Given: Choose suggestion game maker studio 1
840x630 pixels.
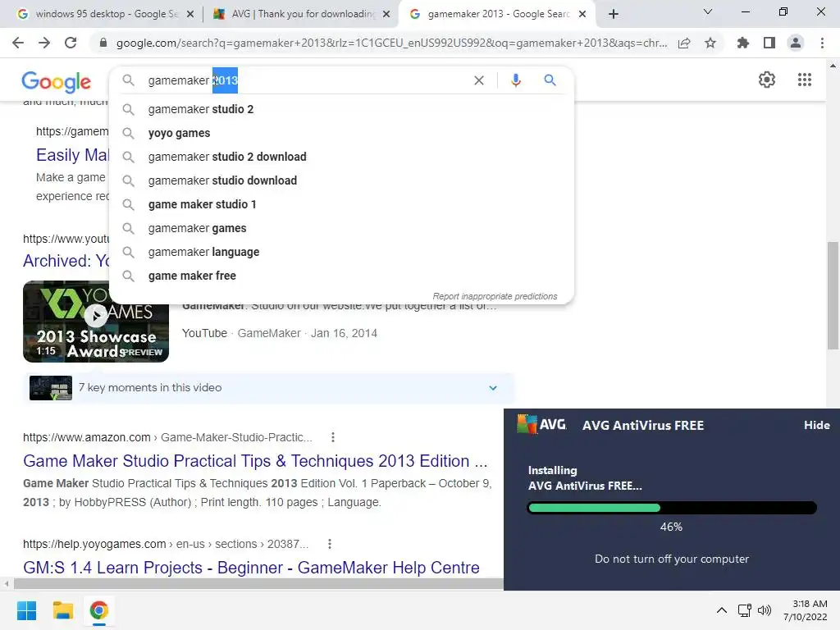Looking at the screenshot, I should click(x=341, y=204).
